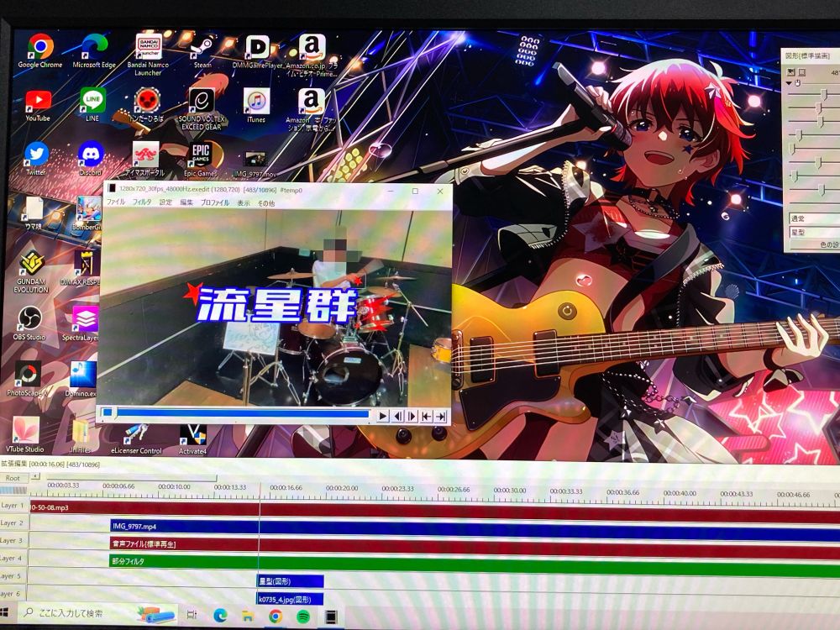Select 部分フィルタ clip on Layer 4
The width and height of the screenshot is (840, 630).
click(475, 564)
